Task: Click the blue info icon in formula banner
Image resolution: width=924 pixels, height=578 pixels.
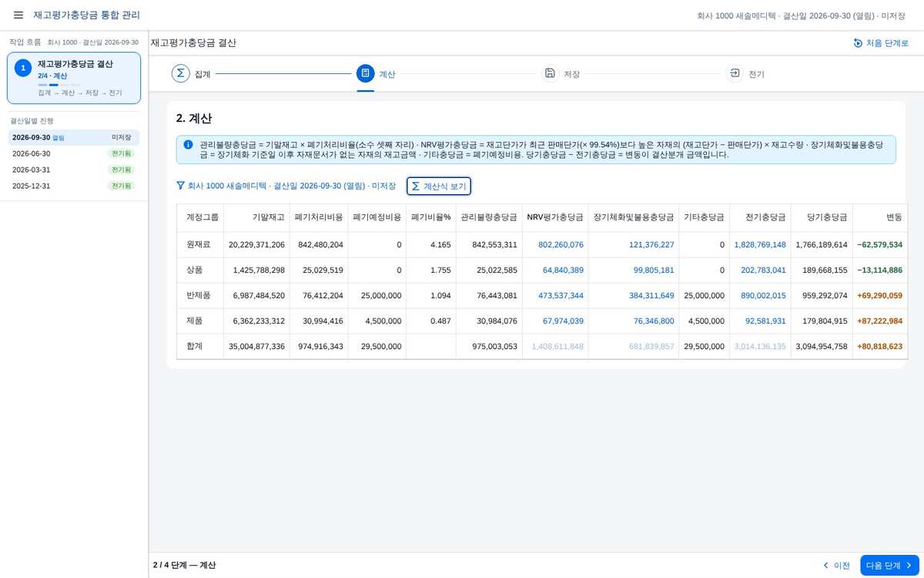Action: pos(188,144)
